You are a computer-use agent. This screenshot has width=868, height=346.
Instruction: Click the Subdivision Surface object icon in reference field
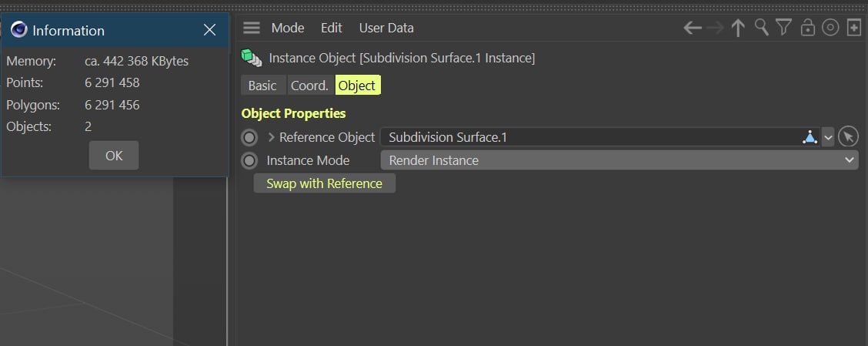810,137
